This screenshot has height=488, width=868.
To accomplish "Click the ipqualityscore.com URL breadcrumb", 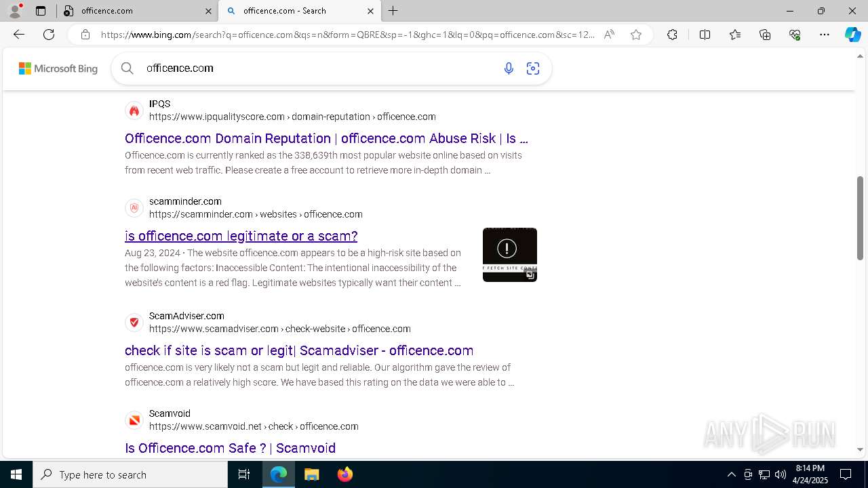I will tap(292, 117).
